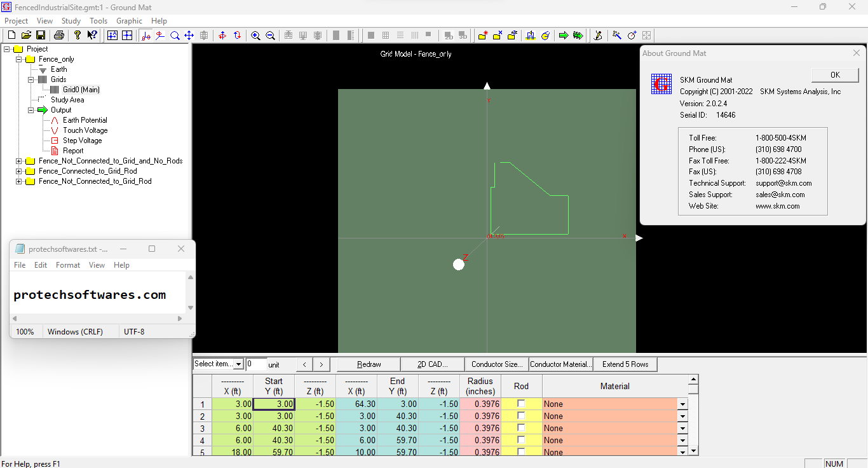Open the Tools menu
The image size is (868, 468).
pyautogui.click(x=98, y=21)
